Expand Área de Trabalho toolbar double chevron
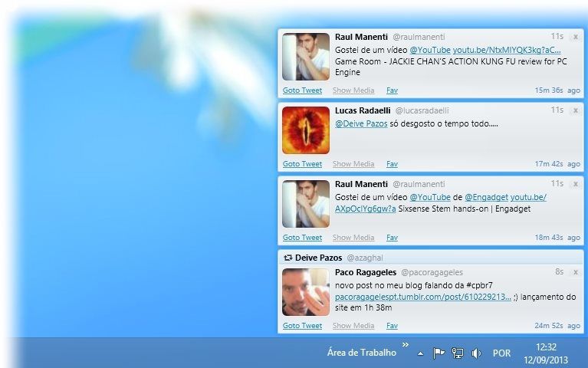 [406, 344]
